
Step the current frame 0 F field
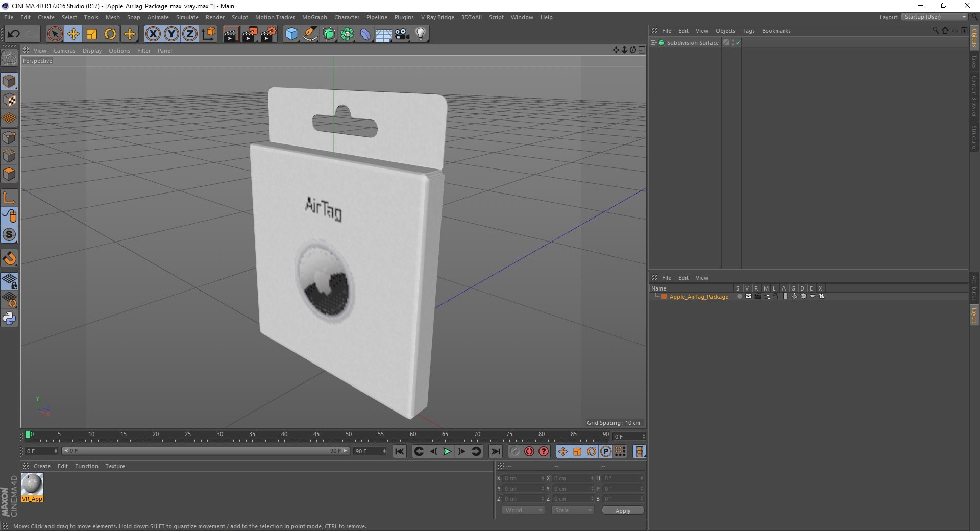(42, 451)
